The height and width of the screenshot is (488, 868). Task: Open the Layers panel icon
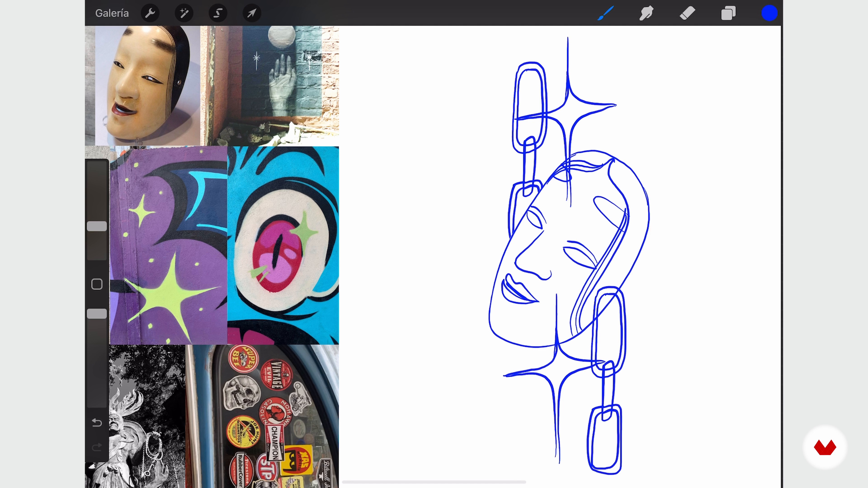point(728,13)
